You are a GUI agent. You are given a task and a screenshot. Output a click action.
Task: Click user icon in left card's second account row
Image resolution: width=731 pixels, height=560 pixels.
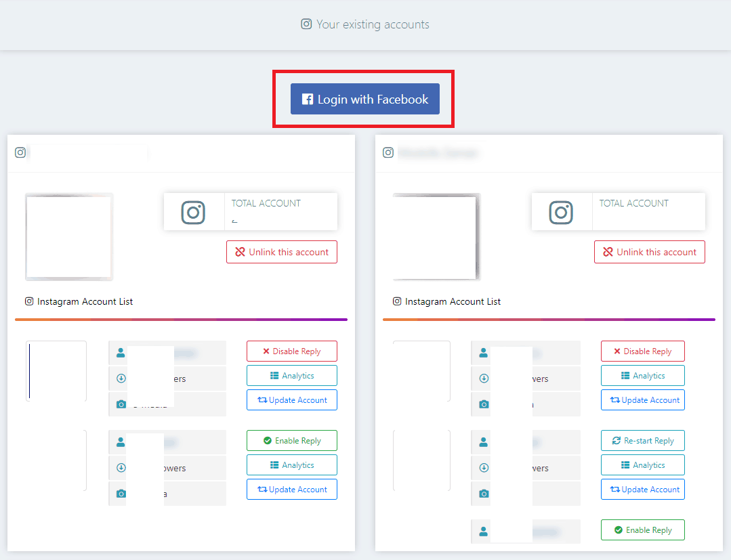(x=121, y=442)
